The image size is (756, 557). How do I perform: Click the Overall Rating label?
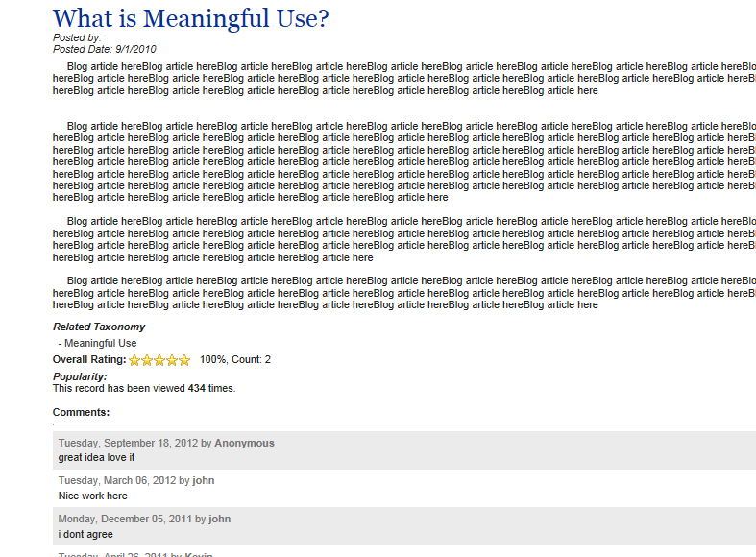click(x=89, y=360)
